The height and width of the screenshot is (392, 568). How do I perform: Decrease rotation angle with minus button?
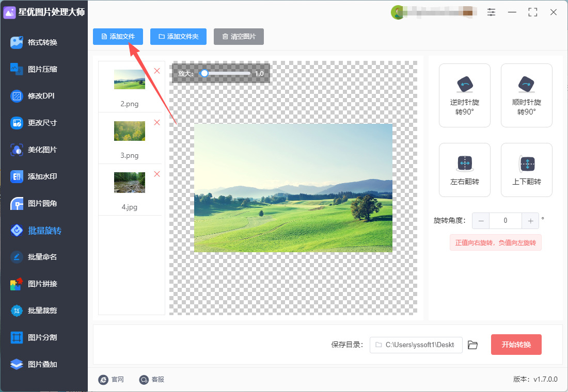click(481, 221)
